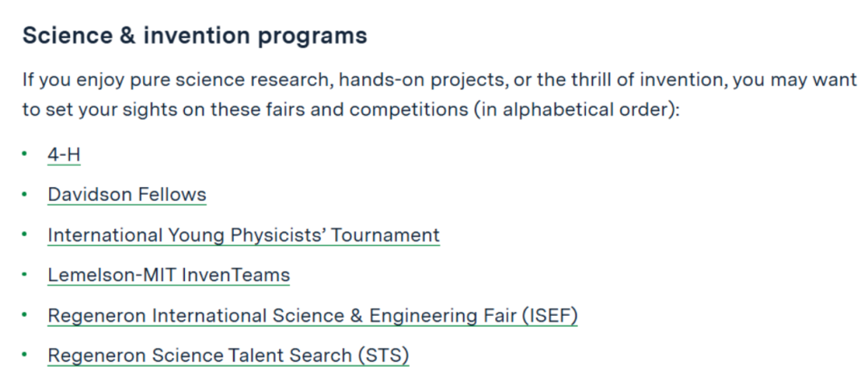Image resolution: width=868 pixels, height=389 pixels.
Task: Click the bullet beside 4-H
Action: (25, 154)
